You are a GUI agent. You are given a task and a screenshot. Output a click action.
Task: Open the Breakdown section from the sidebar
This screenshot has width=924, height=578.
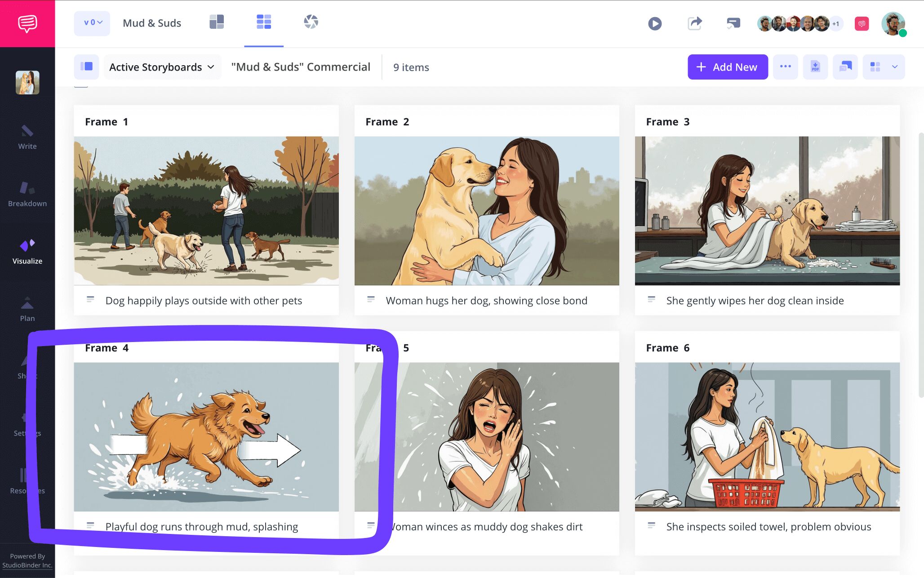[27, 193]
